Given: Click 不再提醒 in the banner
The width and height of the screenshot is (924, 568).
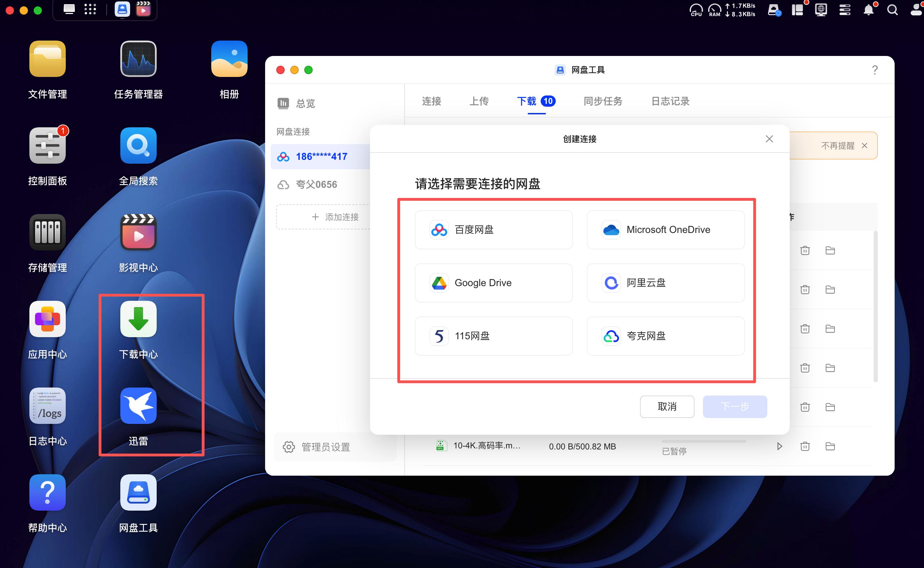Looking at the screenshot, I should [837, 146].
